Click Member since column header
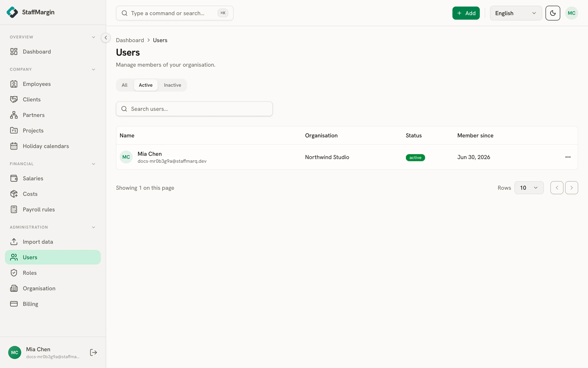The width and height of the screenshot is (588, 368). pos(475,136)
